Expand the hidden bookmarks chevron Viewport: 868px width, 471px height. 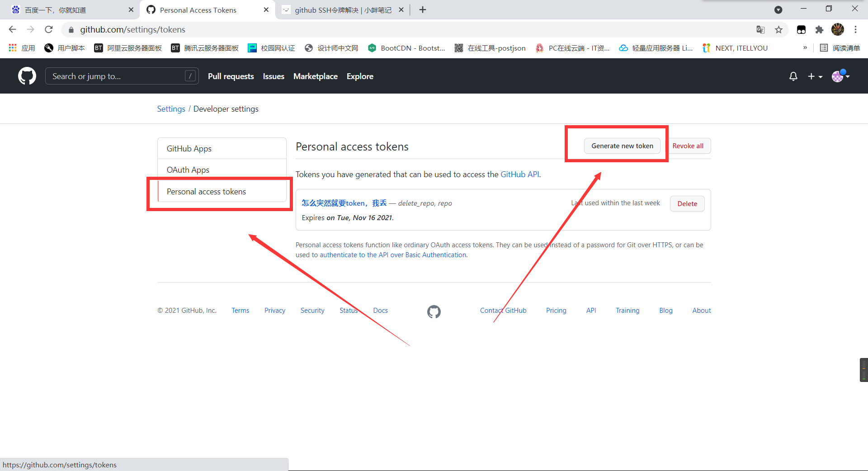(x=805, y=48)
